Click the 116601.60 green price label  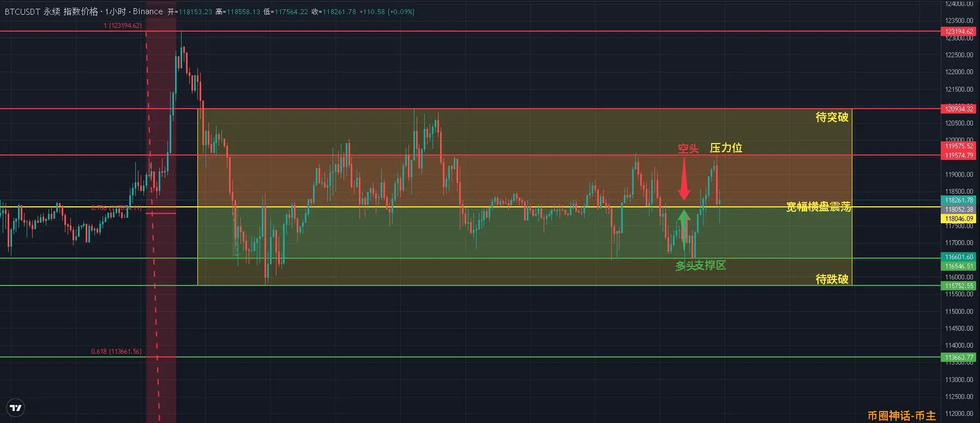(959, 257)
